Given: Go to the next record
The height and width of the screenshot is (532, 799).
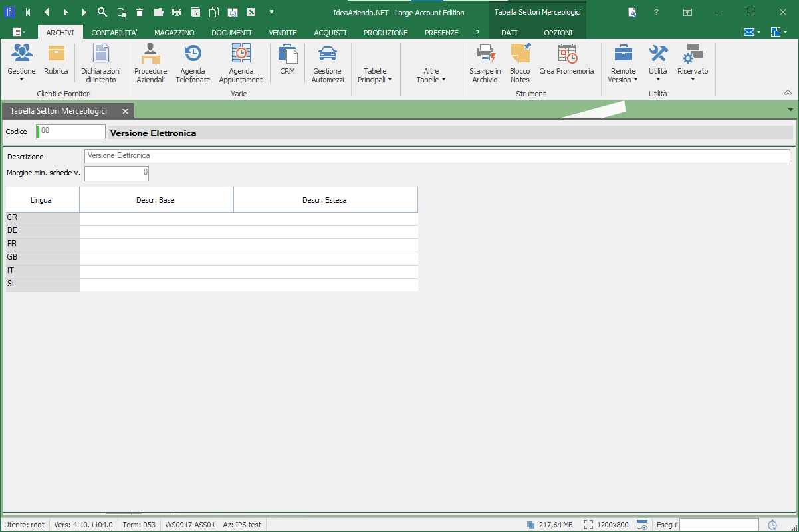Looking at the screenshot, I should coord(65,12).
